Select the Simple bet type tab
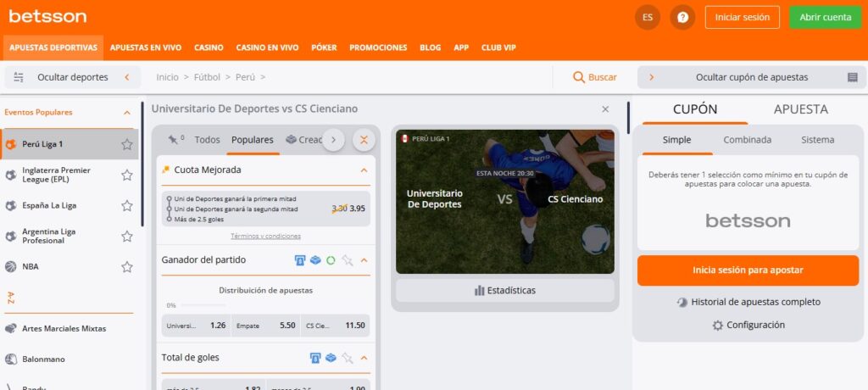This screenshot has height=390, width=868. [x=676, y=140]
